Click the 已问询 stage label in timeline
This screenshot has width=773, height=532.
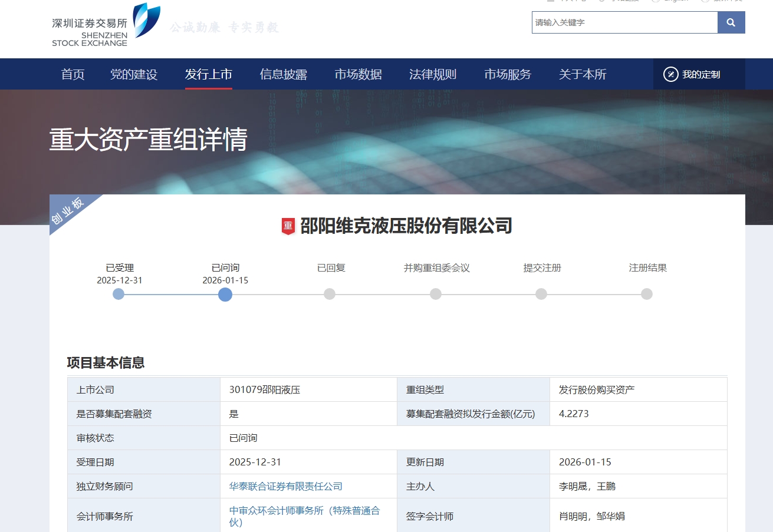coord(225,268)
